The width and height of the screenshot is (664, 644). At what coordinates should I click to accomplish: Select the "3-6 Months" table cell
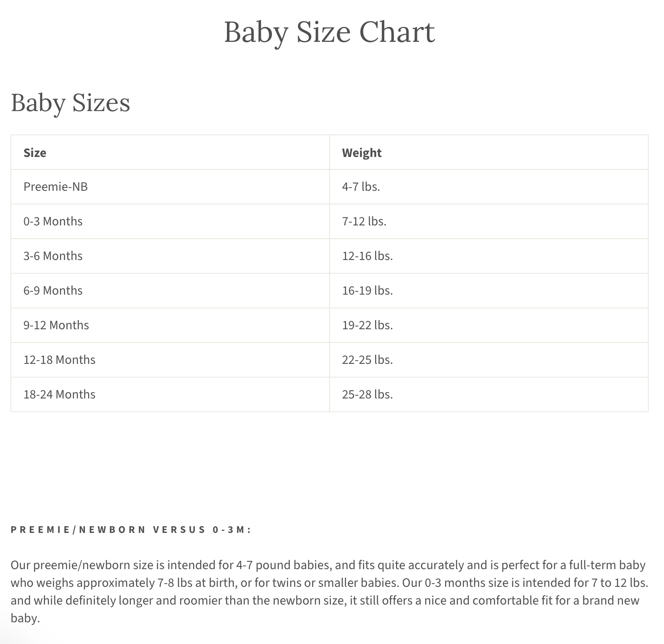tap(53, 256)
